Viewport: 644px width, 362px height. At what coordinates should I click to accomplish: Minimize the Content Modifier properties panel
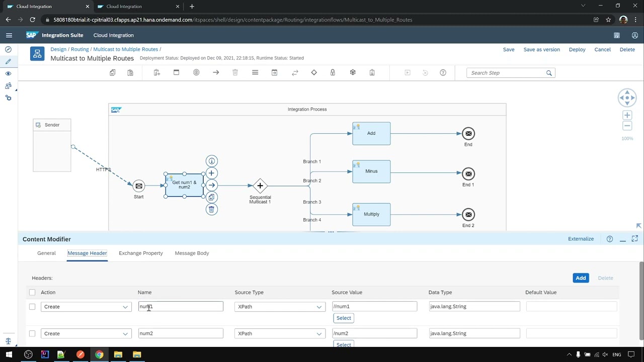click(x=622, y=239)
